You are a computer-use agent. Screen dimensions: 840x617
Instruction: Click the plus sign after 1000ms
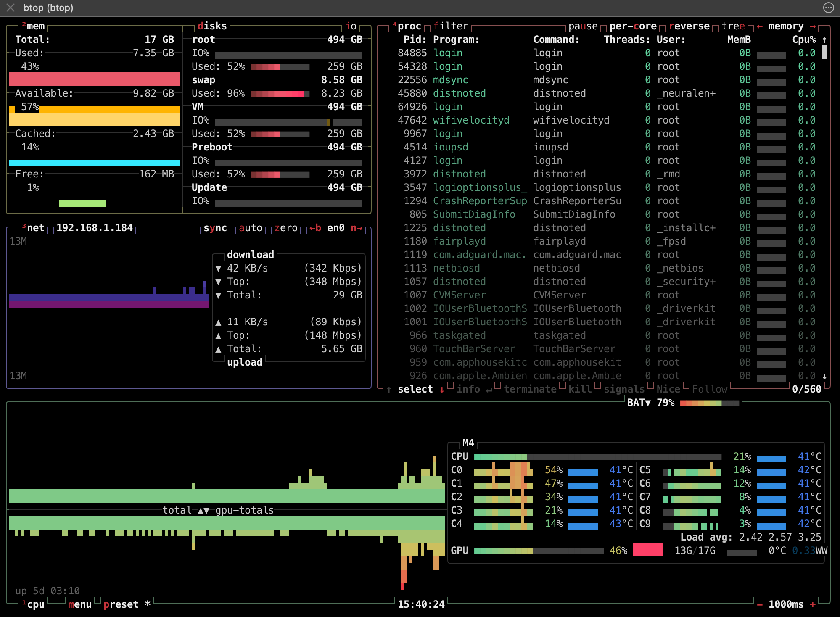[x=813, y=604]
